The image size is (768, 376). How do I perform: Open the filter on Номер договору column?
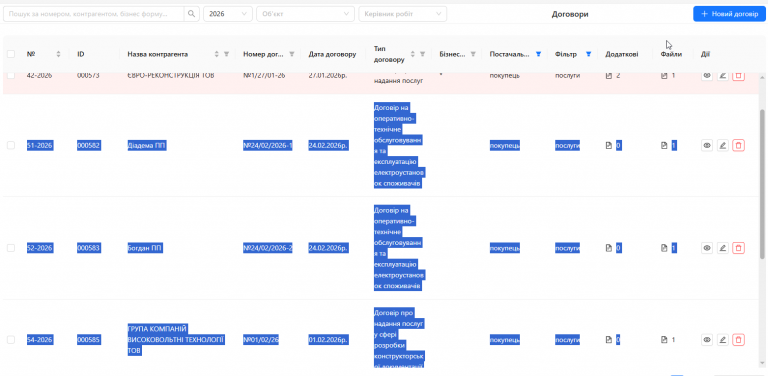(x=292, y=54)
